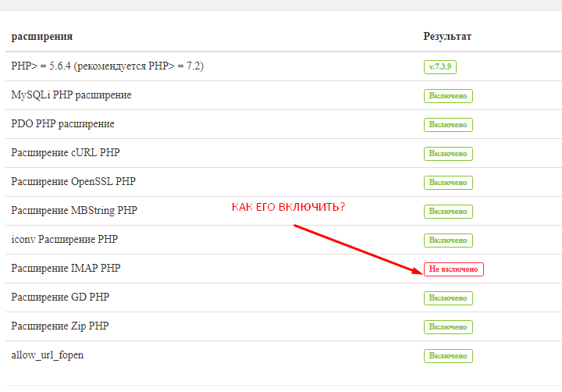Click the MySQLi 'Включено' status badge
Screen dimensions: 562x392
448,96
